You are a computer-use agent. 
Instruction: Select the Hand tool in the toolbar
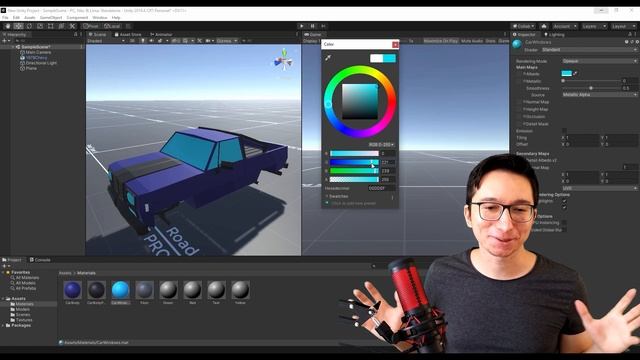(8, 26)
